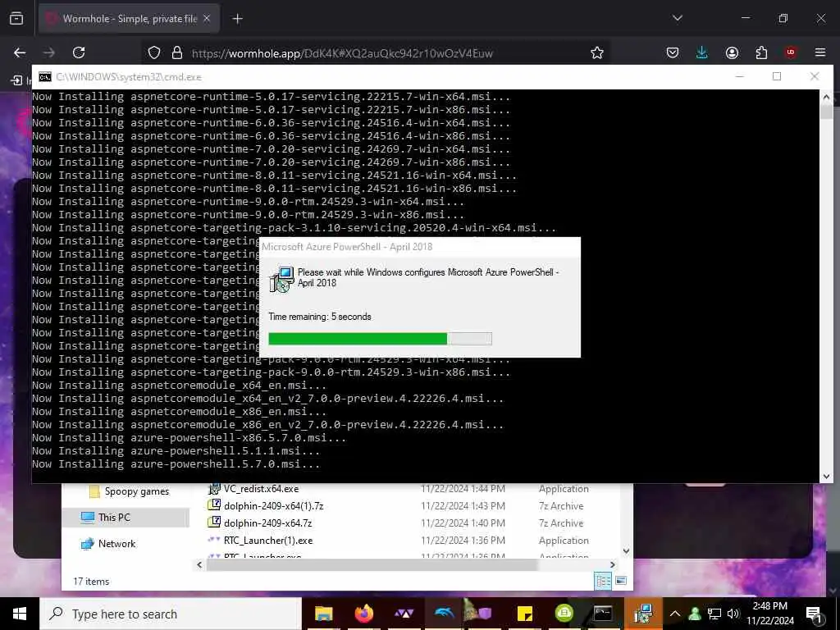Open a new Firefox tab
This screenshot has height=630, width=840.
pos(237,19)
